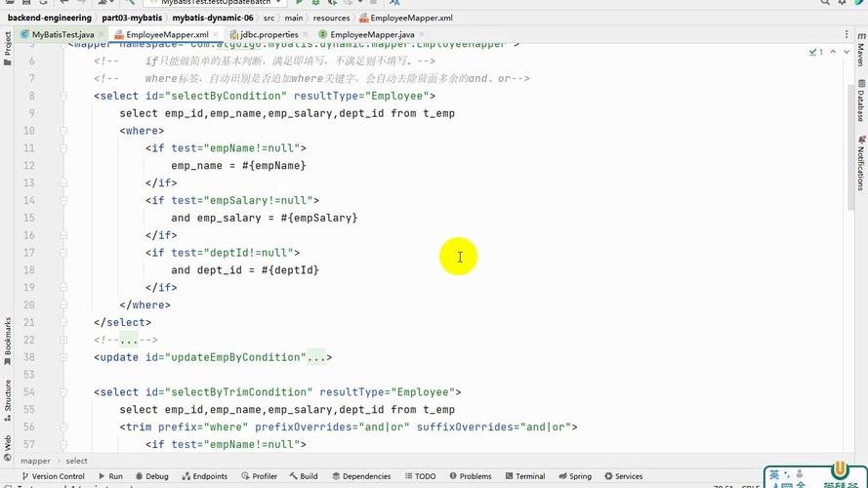Image resolution: width=868 pixels, height=488 pixels.
Task: Open the Bookmarks side panel
Action: [x=7, y=341]
